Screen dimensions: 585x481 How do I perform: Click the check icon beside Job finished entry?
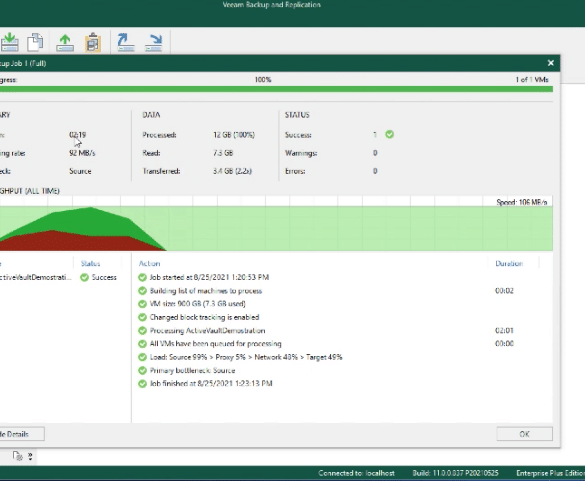tap(142, 384)
